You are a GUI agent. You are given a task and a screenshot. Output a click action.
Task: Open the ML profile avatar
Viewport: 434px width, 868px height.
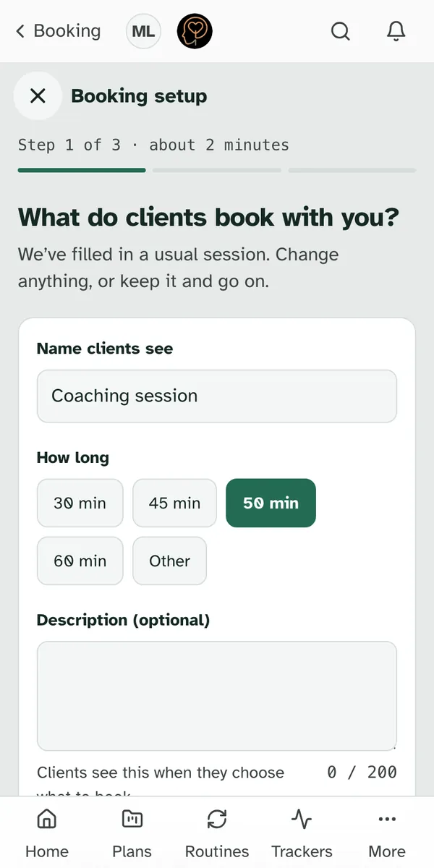(x=144, y=32)
